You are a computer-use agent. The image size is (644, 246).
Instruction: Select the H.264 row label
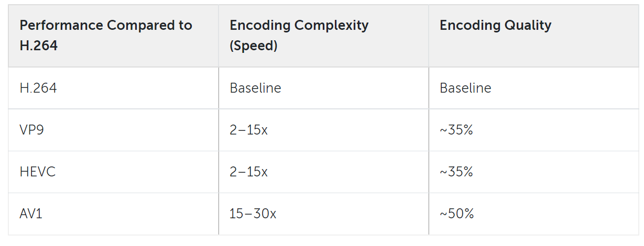[38, 88]
